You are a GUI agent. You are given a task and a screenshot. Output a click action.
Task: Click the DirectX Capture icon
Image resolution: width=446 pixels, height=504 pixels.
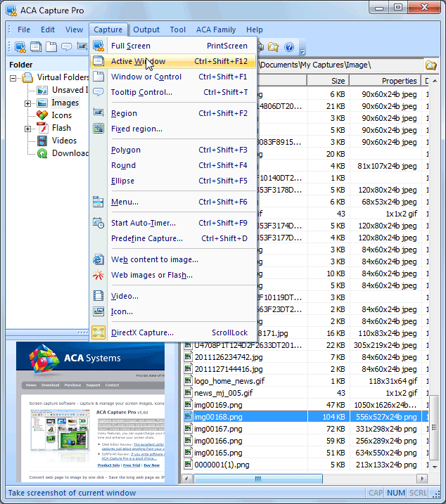pos(98,332)
